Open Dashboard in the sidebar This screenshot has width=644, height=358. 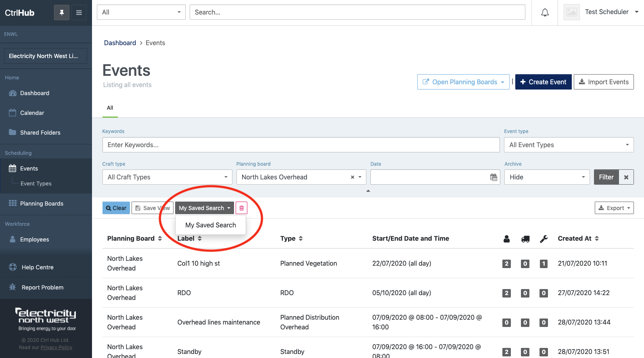(x=35, y=93)
